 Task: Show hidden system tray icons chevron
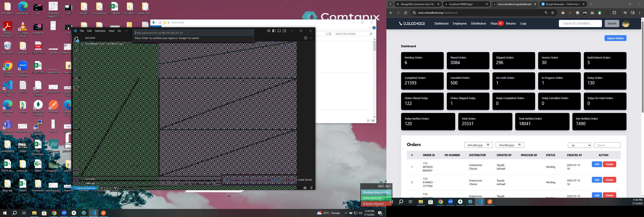346,213
